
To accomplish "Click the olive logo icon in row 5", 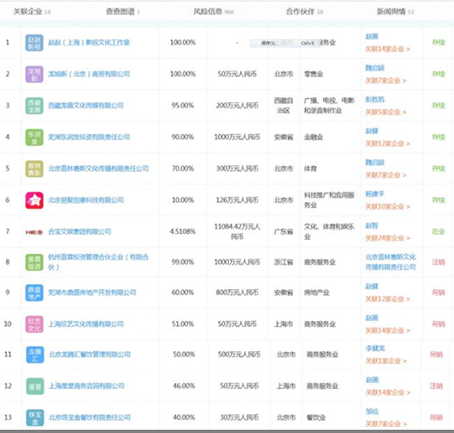I will point(34,169).
